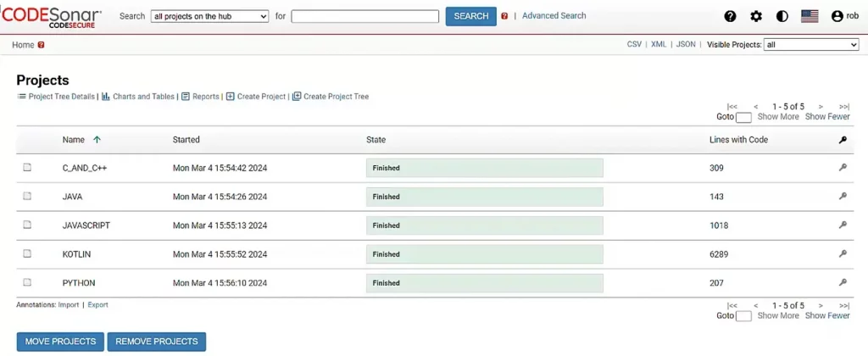Screen dimensions: 868x356
Task: Tick the JAVASCRIPT project checkbox
Action: (27, 225)
